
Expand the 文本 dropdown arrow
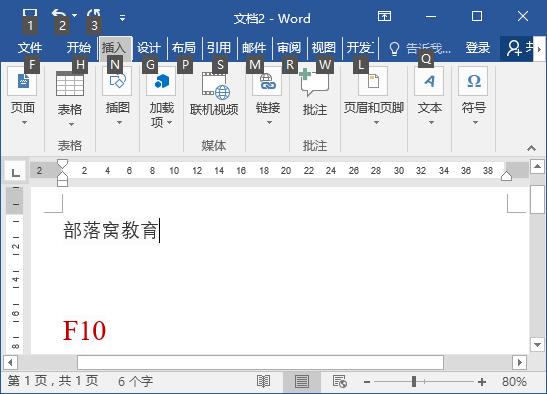[x=431, y=122]
